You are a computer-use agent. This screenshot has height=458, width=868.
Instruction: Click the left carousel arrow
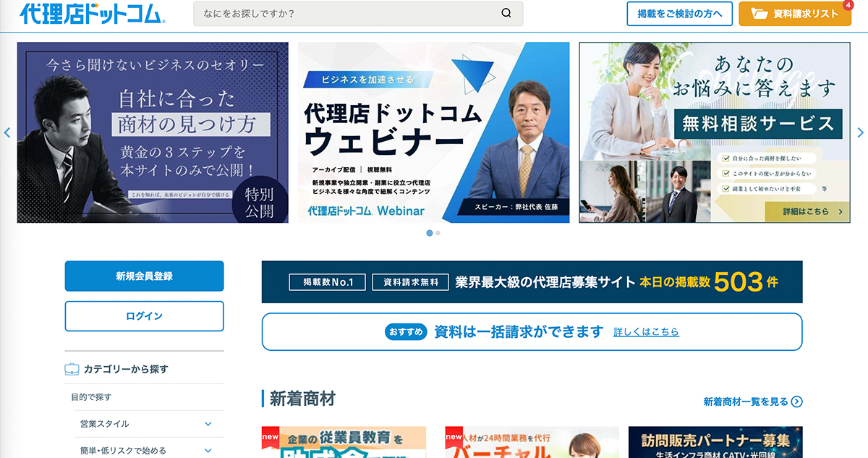[7, 132]
